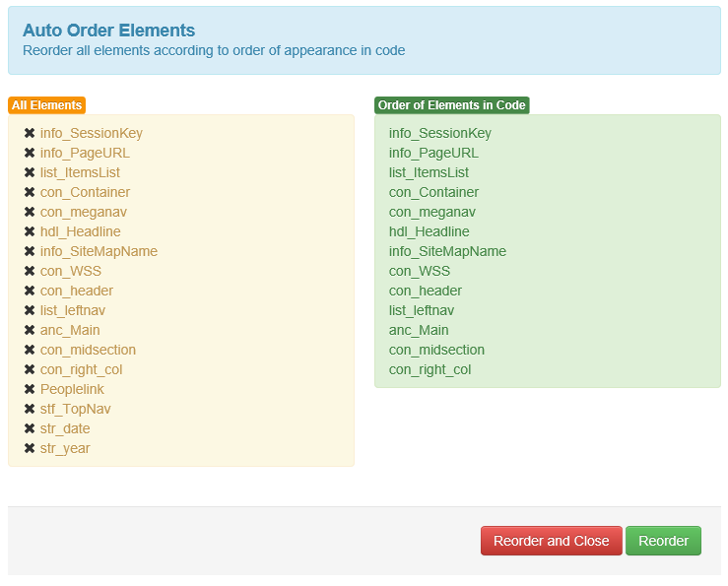Click the green Reorder button

point(663,541)
